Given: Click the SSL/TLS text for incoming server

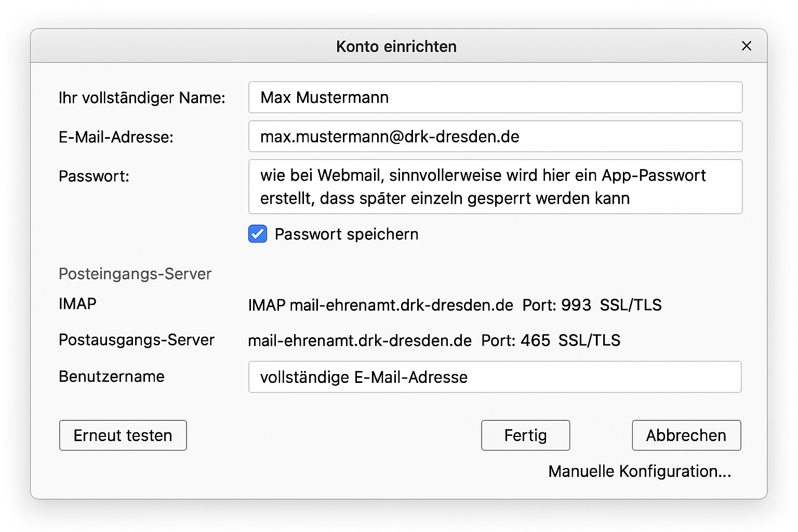Looking at the screenshot, I should pos(630,305).
